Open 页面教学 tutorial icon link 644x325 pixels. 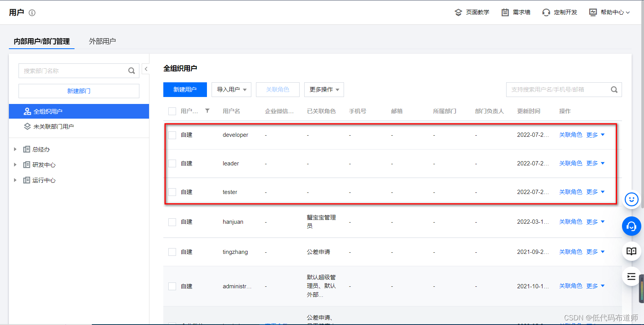472,12
